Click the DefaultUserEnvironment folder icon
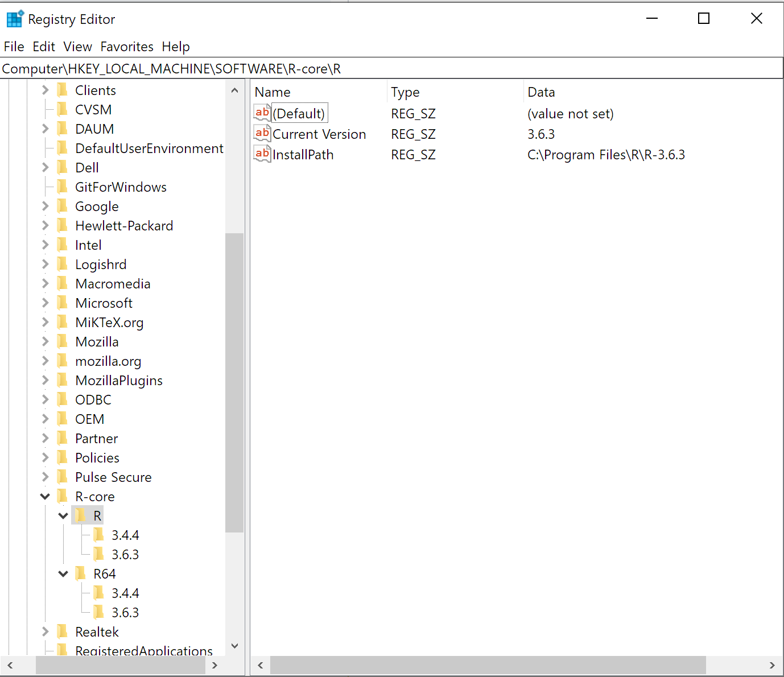784x677 pixels. [63, 148]
